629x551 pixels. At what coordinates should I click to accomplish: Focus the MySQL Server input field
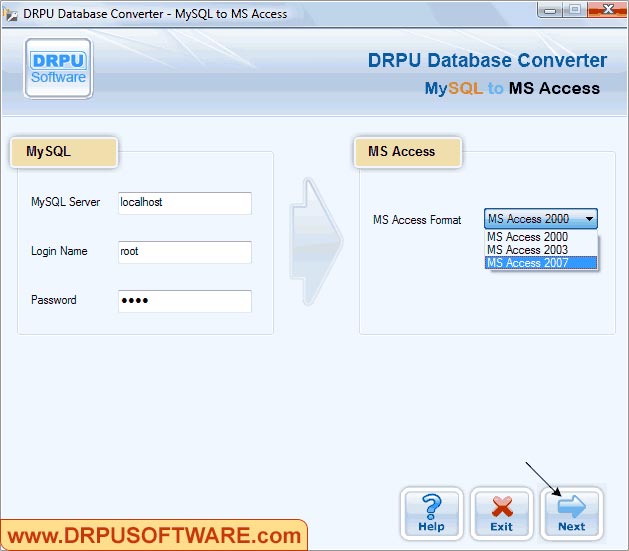click(185, 203)
